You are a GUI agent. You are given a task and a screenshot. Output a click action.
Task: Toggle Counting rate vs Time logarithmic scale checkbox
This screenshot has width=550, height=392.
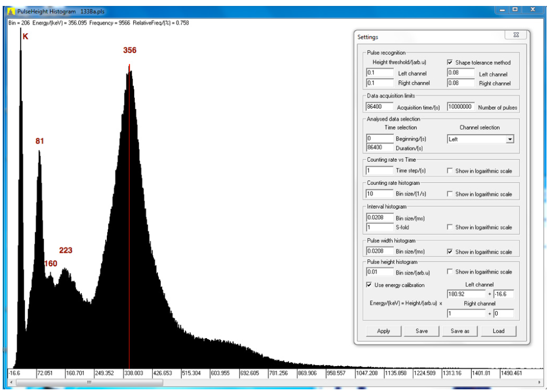(x=450, y=171)
